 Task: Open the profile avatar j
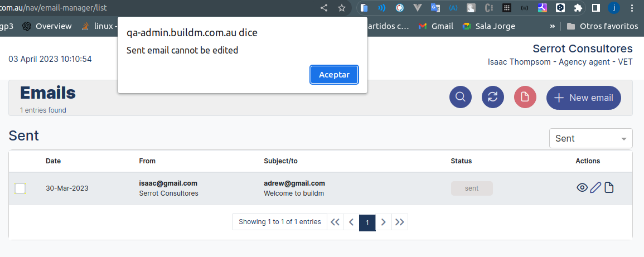pos(613,8)
